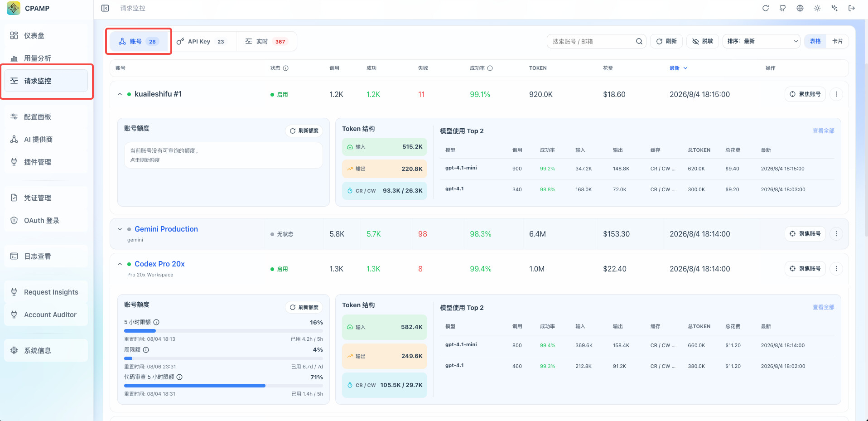Collapse the sidebar with the panel icon
The height and width of the screenshot is (421, 868).
pos(105,8)
